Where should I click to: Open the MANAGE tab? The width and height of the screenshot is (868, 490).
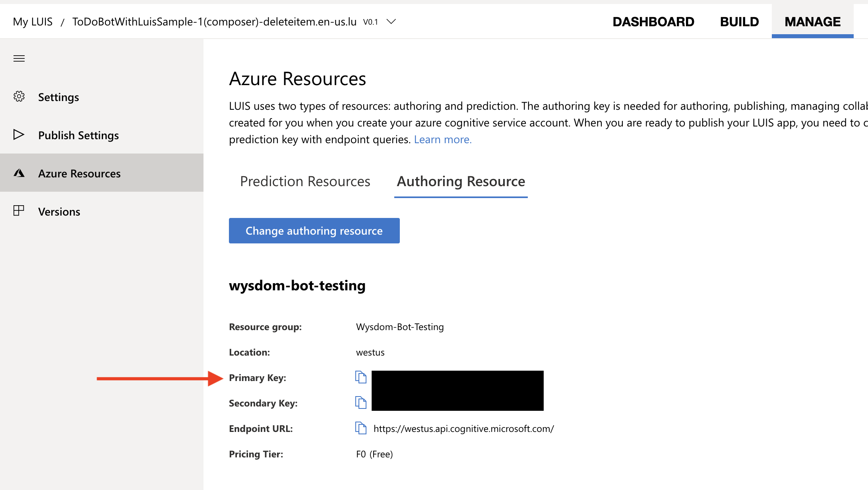tap(812, 22)
